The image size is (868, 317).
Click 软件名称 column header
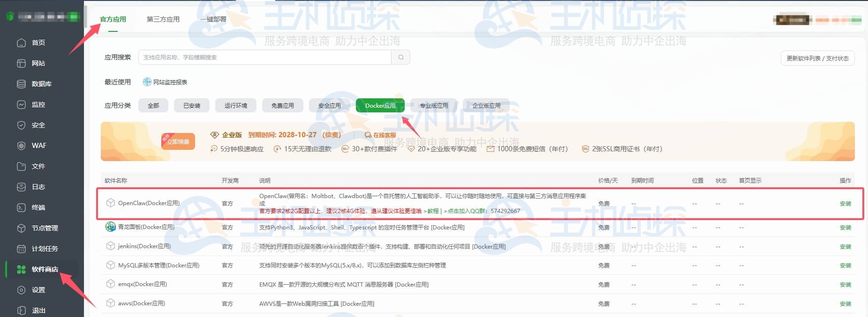[116, 180]
